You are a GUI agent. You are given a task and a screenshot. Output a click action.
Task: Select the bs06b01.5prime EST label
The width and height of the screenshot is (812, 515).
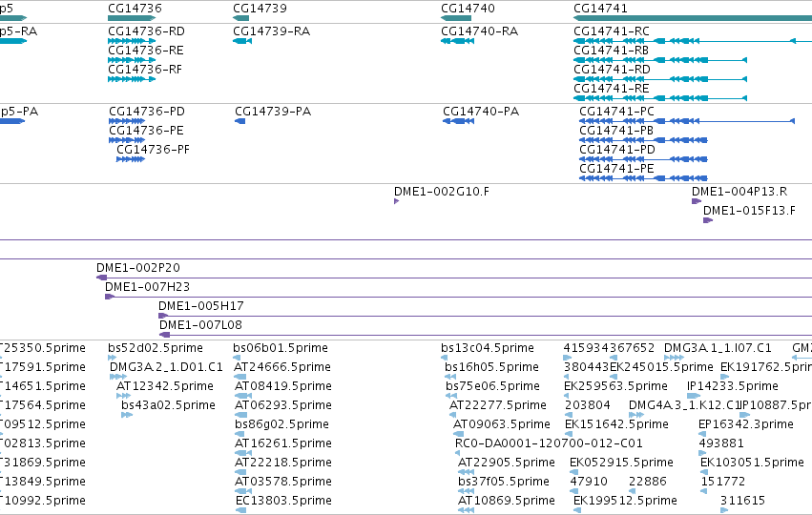pos(281,348)
